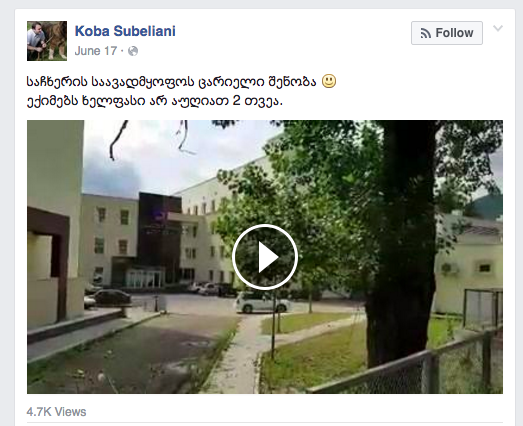
Task: Click the RSS icon inside Follow button
Action: 426,33
